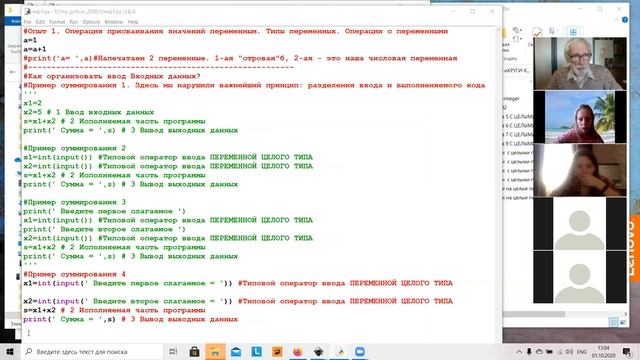Open the Python IDLE taskbar icon
The height and width of the screenshot is (360, 640).
coord(340,351)
